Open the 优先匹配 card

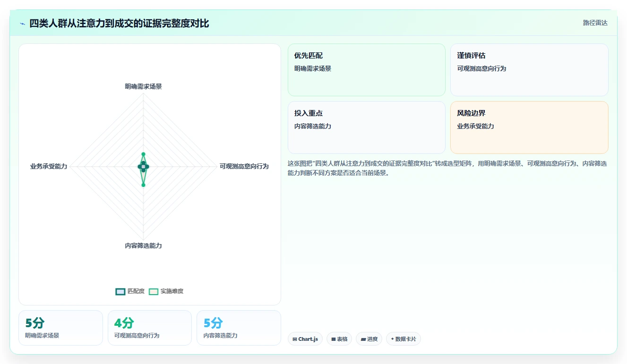click(x=367, y=70)
